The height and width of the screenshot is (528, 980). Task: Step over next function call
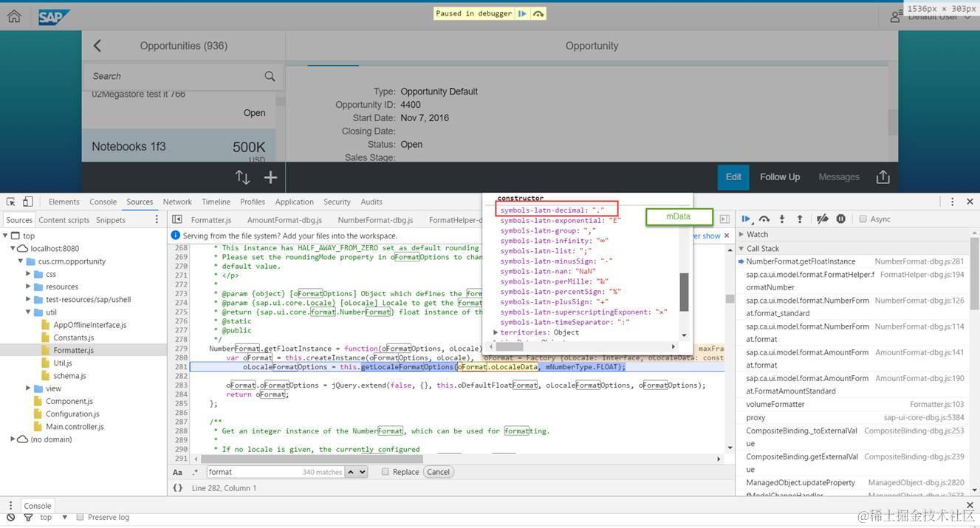pyautogui.click(x=764, y=219)
